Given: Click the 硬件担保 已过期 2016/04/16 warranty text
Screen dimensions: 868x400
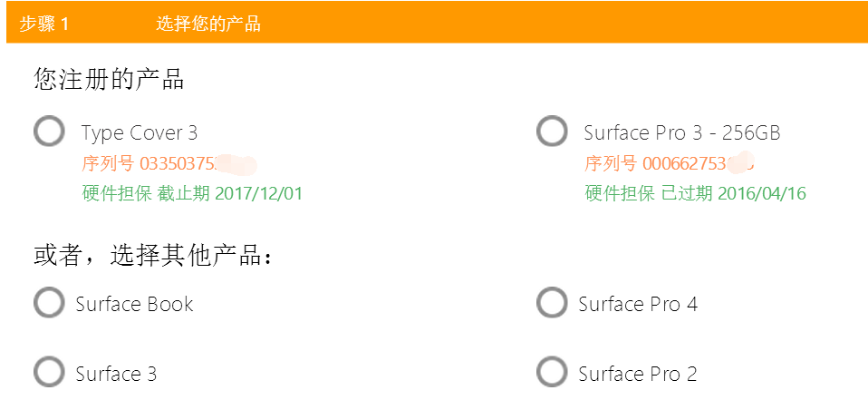Looking at the screenshot, I should pyautogui.click(x=695, y=193).
